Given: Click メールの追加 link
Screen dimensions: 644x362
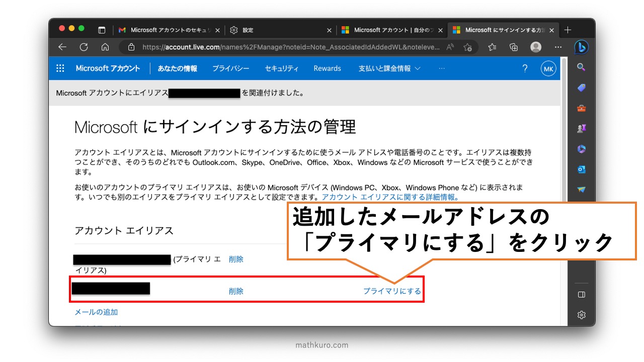Looking at the screenshot, I should (x=96, y=312).
